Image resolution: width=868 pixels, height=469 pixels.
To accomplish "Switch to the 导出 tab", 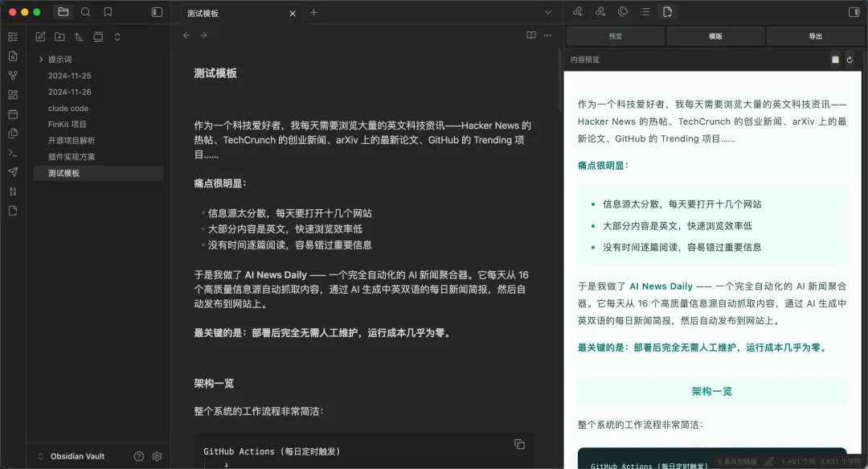I will pos(816,36).
